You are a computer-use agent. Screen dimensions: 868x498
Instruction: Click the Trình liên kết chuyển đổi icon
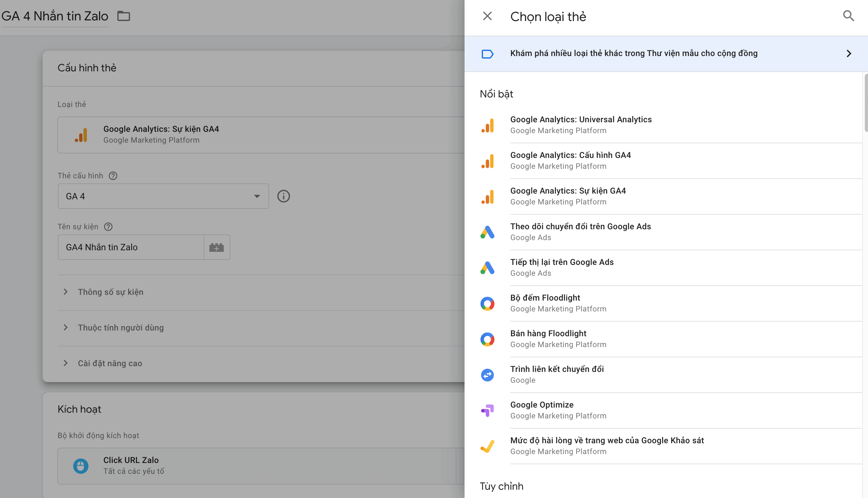pyautogui.click(x=488, y=375)
